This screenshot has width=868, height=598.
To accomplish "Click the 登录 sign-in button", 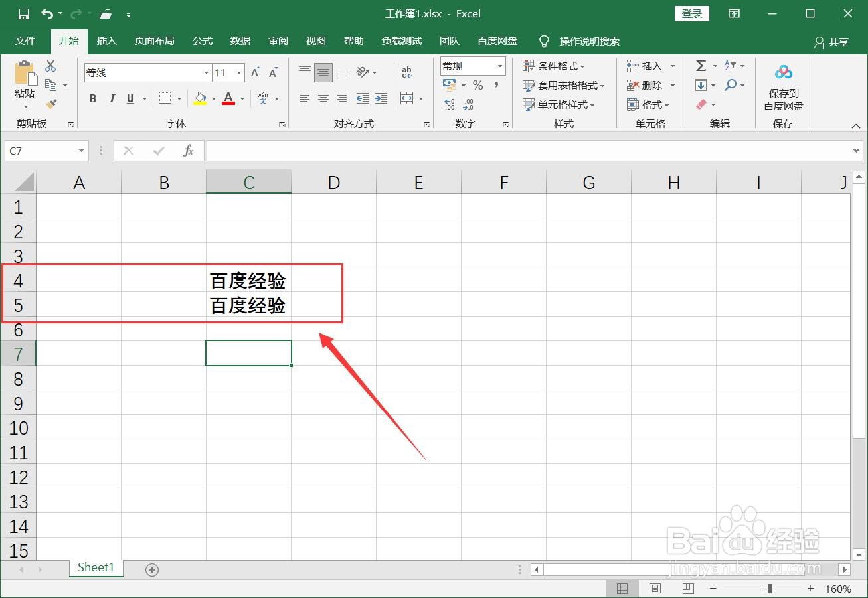I will tap(692, 14).
